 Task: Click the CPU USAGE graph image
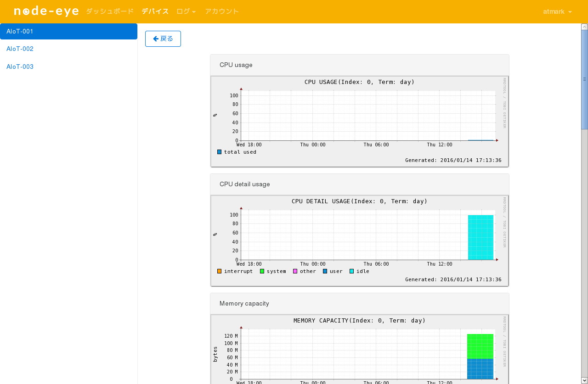360,122
